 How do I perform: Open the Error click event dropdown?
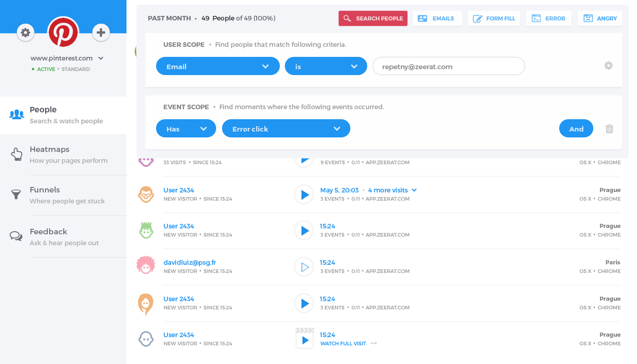(286, 129)
